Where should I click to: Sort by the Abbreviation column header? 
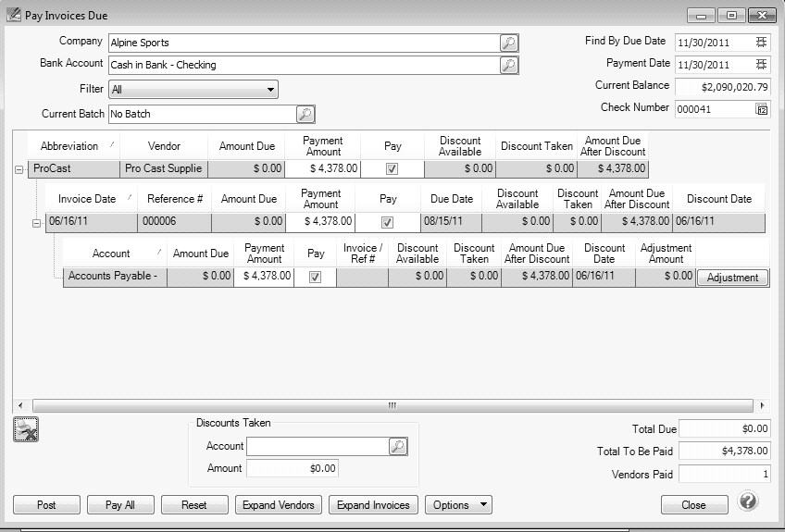coord(69,146)
